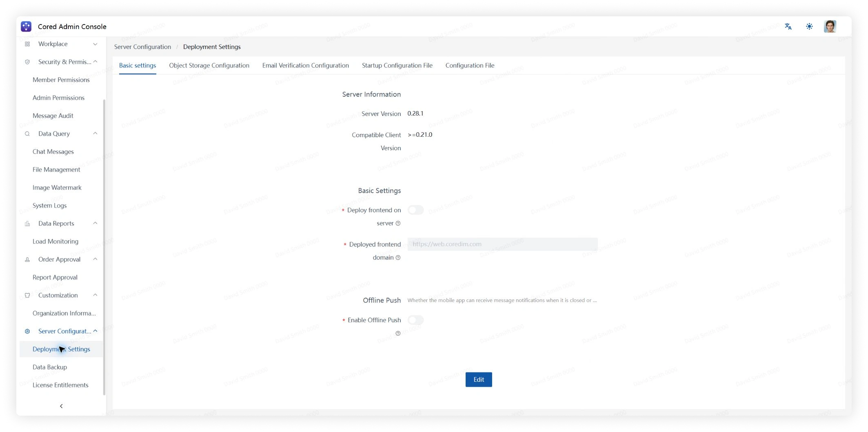Viewport: 868px width, 432px height.
Task: Click the Cored Admin Console logo icon
Action: [26, 27]
